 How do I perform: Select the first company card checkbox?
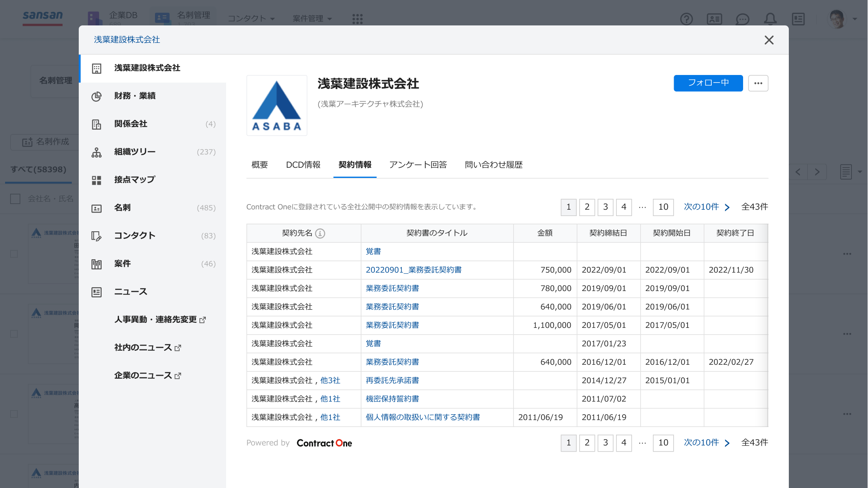click(15, 254)
